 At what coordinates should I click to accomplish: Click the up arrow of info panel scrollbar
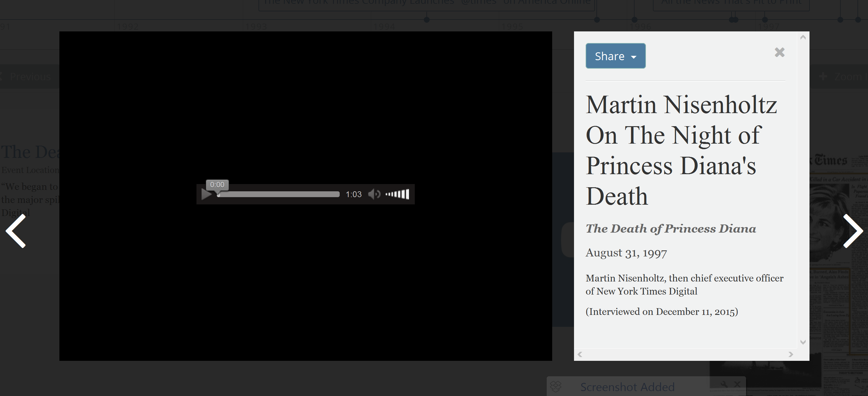tap(803, 37)
